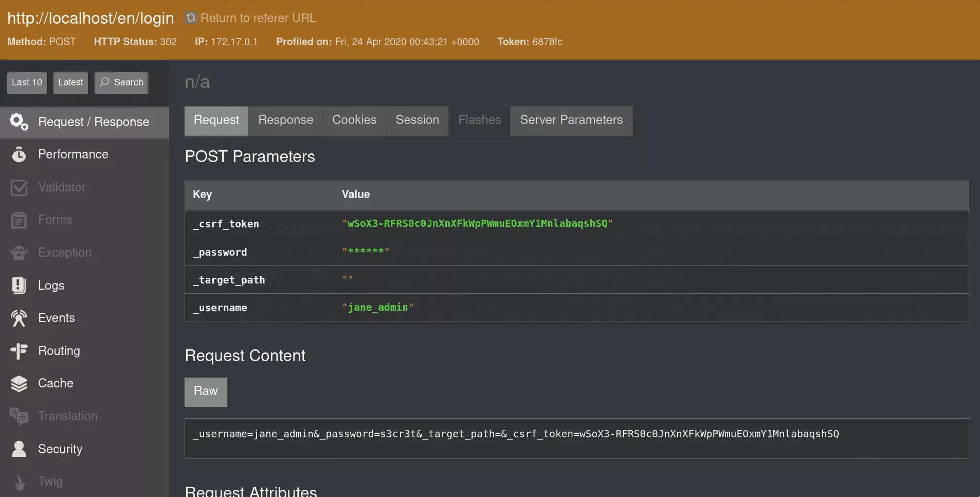Click the Latest profile button

click(70, 82)
